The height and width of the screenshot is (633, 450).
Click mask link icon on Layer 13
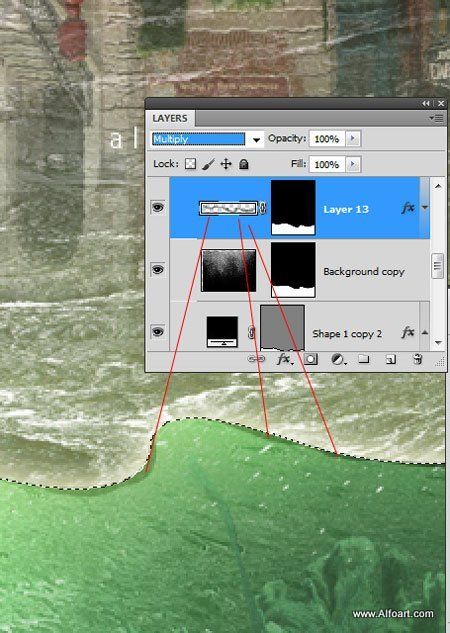[x=263, y=208]
